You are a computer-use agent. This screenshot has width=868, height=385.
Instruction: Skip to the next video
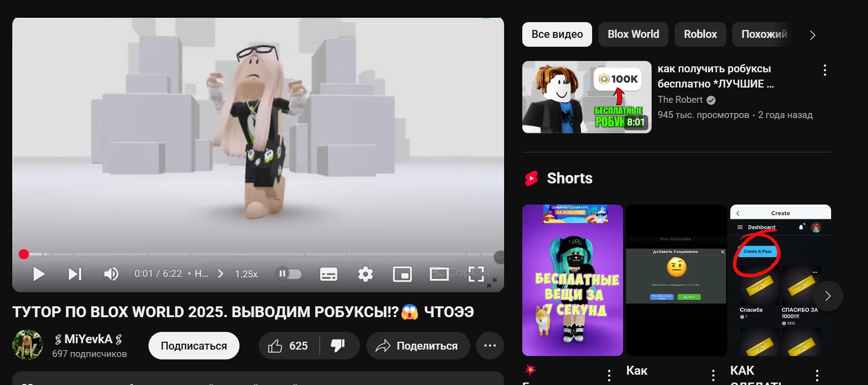(x=75, y=274)
